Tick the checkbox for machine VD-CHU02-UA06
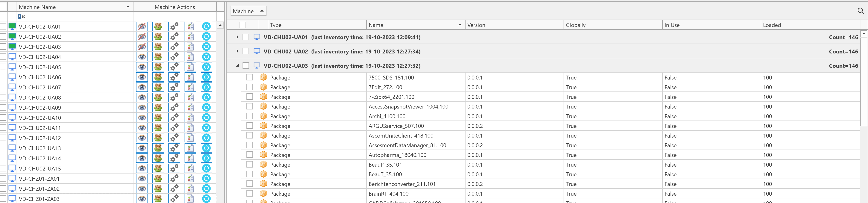Screen dimensions: 868x203 pos(3,77)
